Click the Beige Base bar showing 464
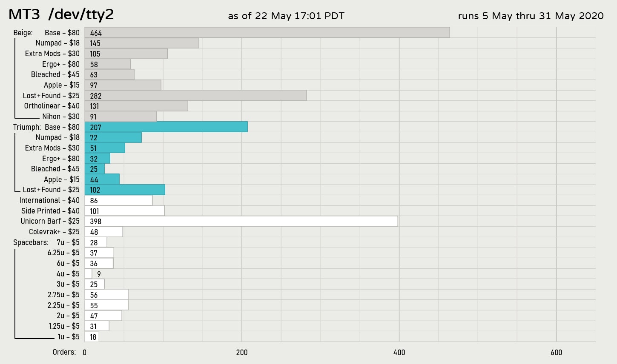 267,33
